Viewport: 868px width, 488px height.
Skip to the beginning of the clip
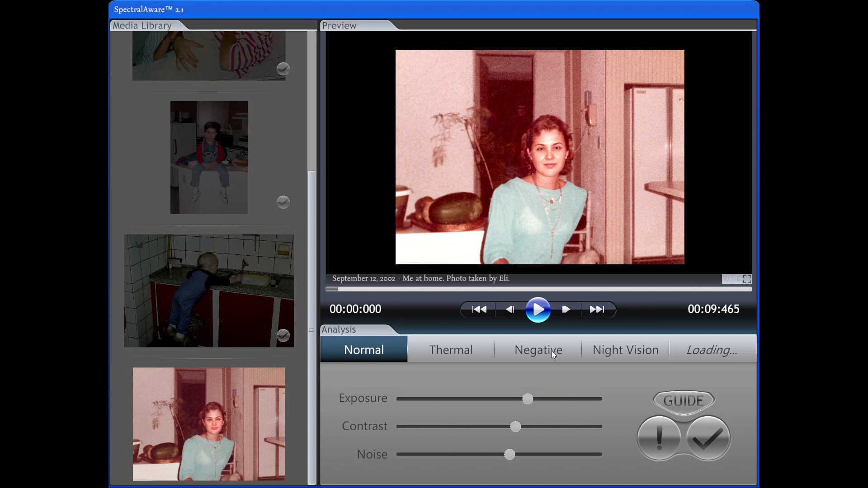coord(478,310)
